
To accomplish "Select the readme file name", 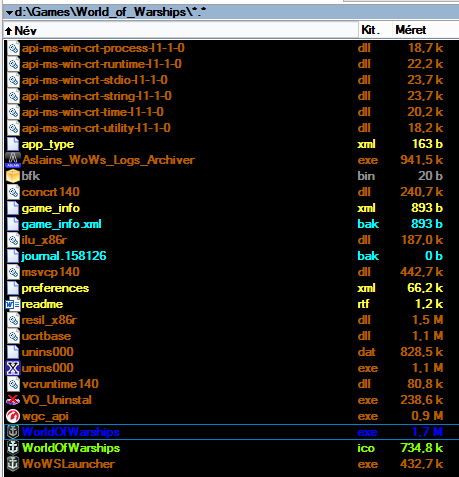I will [x=42, y=304].
